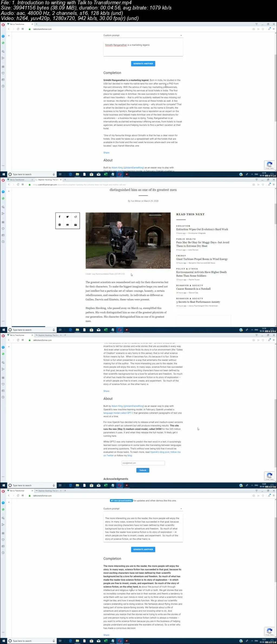Expand Custom prompt dropdown above Srinidhi Ranganathan text
The image size is (277, 644).
coord(143,35)
